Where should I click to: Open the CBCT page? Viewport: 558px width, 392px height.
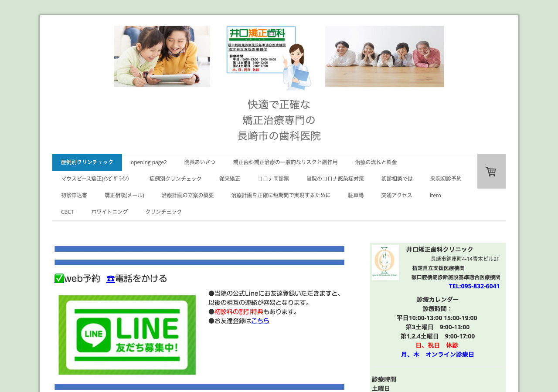point(68,212)
